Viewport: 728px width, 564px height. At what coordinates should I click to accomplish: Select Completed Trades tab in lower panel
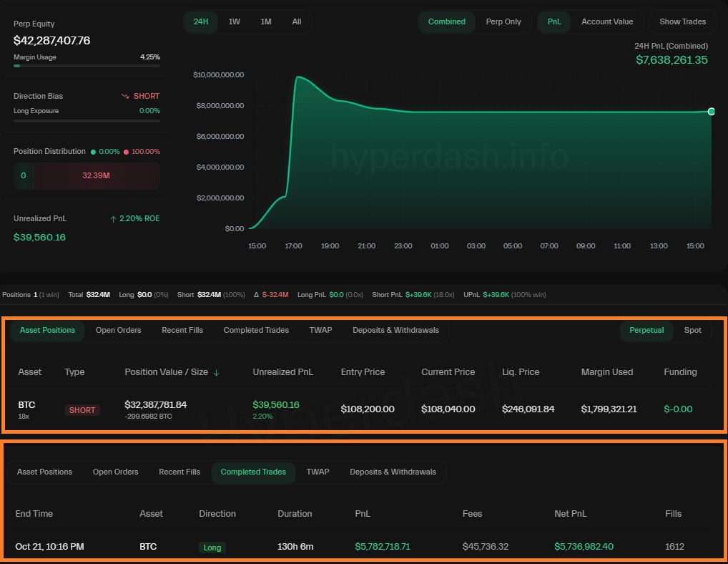tap(253, 472)
